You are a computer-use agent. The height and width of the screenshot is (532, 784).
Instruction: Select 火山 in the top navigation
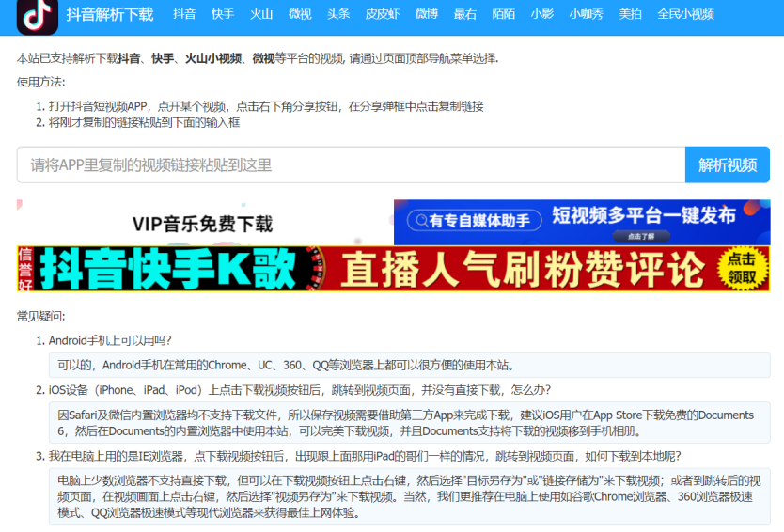[x=261, y=15]
